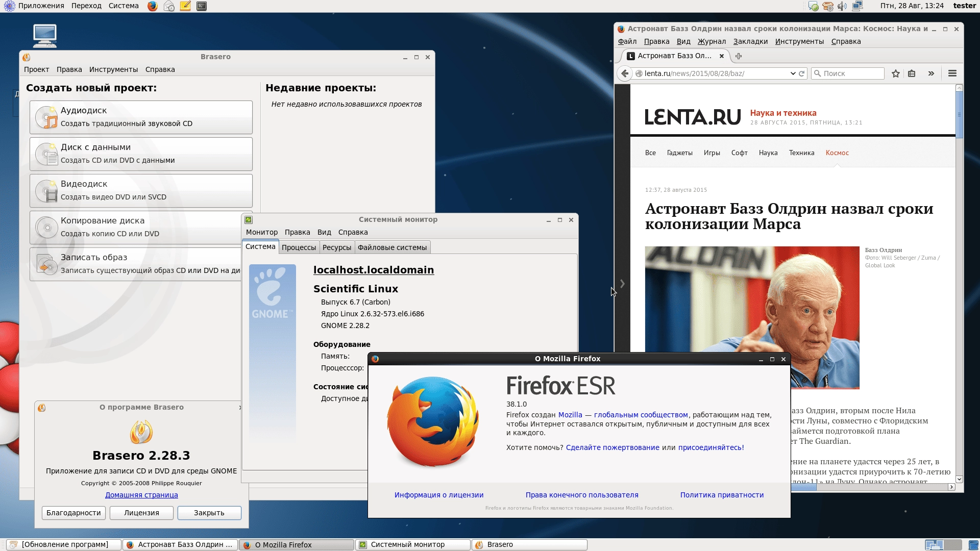The image size is (980, 551).
Task: Open the Наука и техника section link
Action: [783, 113]
